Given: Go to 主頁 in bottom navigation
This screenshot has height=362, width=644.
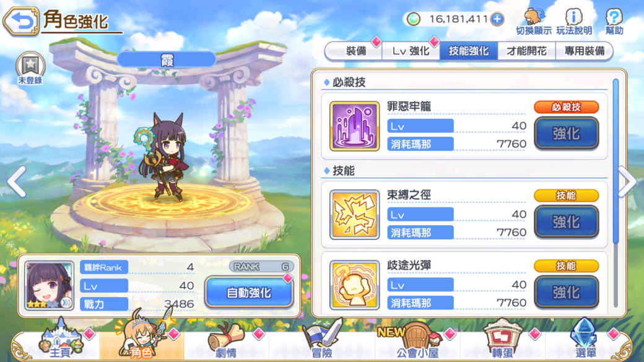Looking at the screenshot, I should click(61, 342).
